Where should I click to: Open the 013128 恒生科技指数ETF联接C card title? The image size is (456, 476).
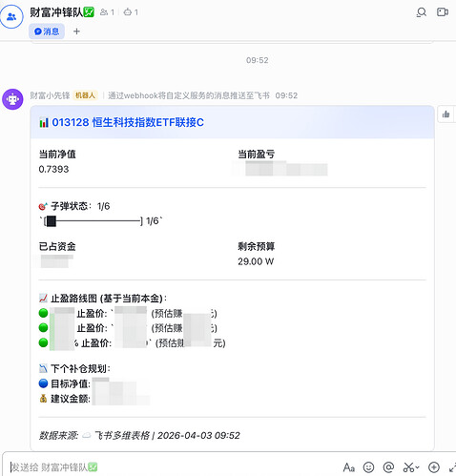coord(128,122)
